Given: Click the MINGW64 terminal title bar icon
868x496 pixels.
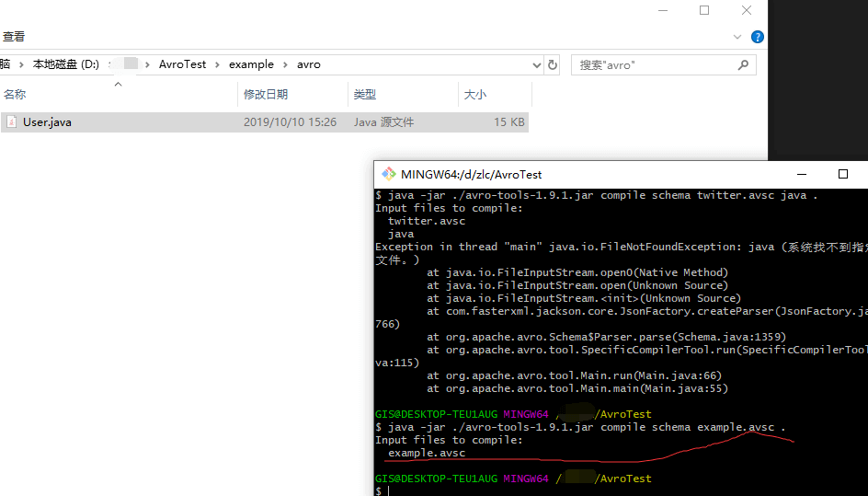Looking at the screenshot, I should point(389,174).
